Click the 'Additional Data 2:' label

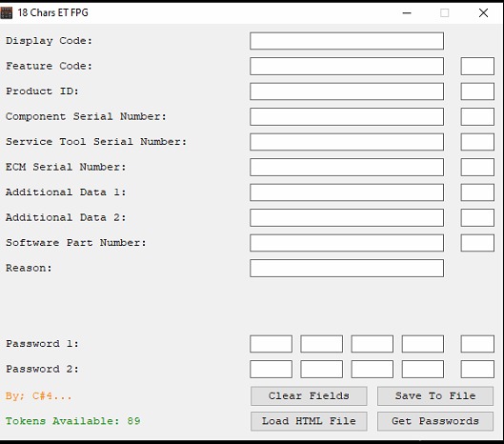pos(66,217)
